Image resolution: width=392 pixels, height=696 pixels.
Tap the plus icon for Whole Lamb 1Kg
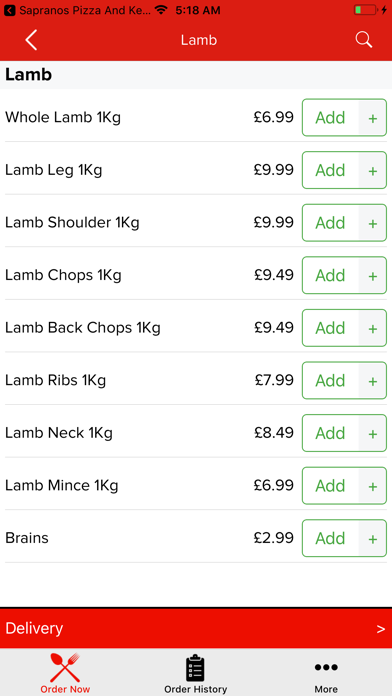372,118
